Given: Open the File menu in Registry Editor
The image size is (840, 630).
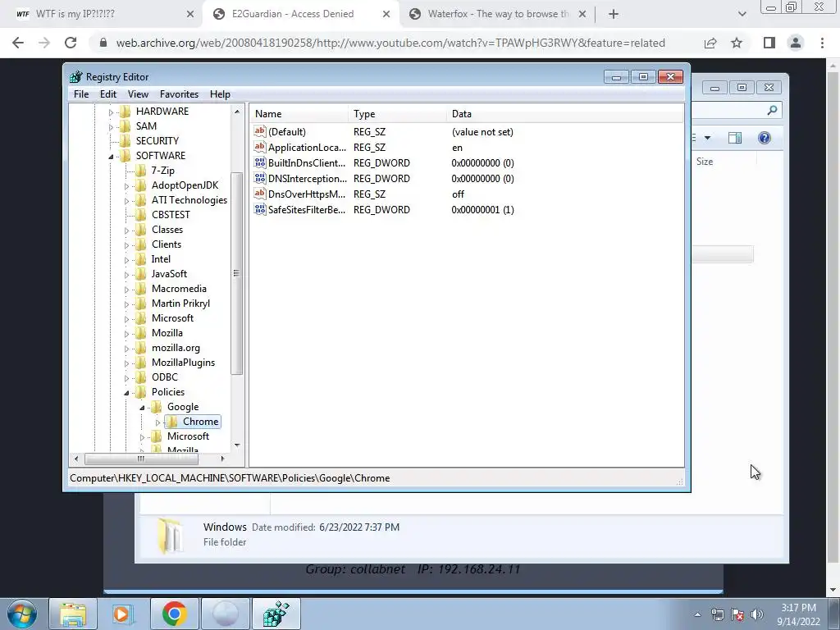Looking at the screenshot, I should click(x=81, y=94).
